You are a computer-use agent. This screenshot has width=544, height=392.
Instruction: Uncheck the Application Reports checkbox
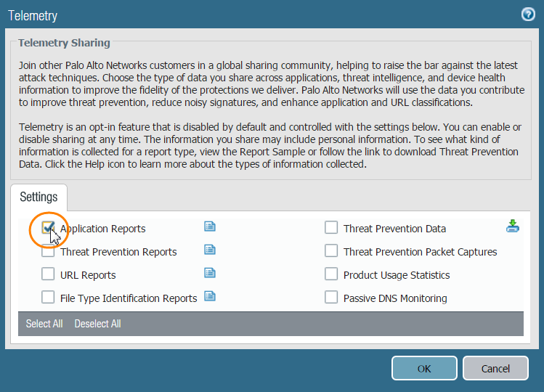(x=48, y=228)
